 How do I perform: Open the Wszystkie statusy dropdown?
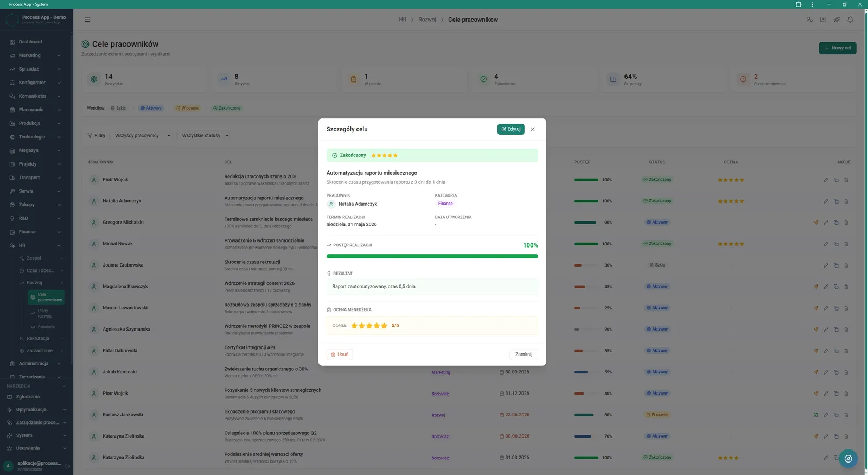tap(205, 136)
